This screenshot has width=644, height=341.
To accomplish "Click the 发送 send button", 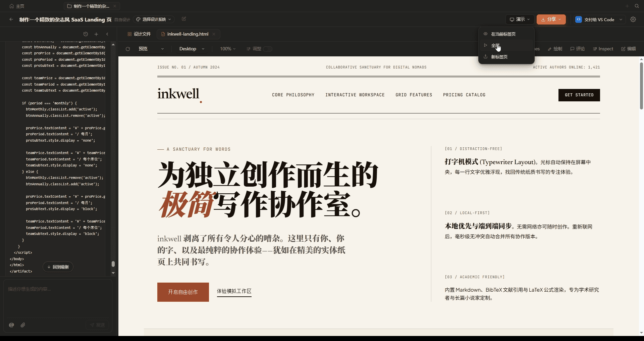I will pos(97,325).
